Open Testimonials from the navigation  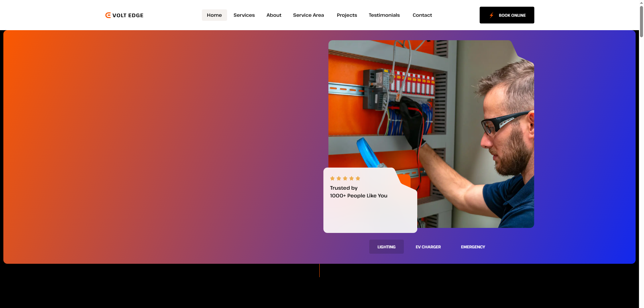point(384,15)
